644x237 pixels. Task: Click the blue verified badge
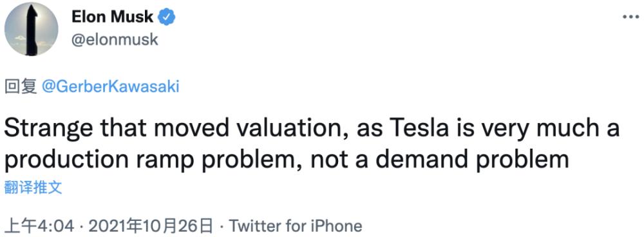point(167,17)
